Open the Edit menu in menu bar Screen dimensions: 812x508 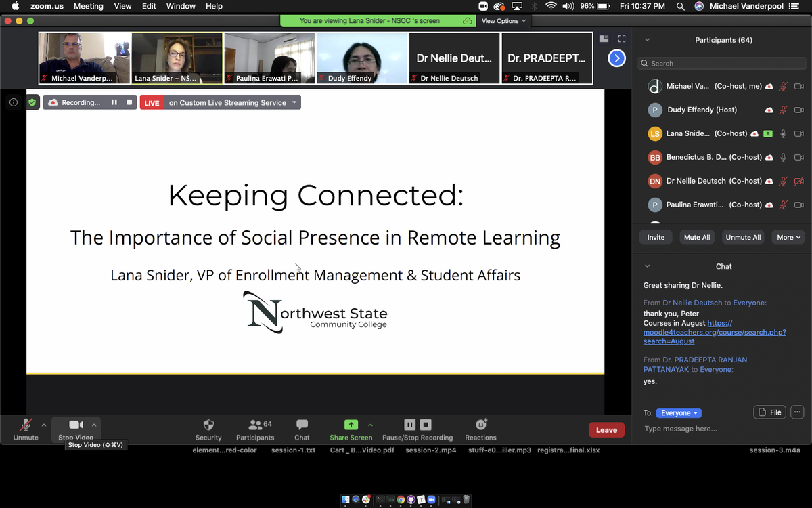(149, 6)
